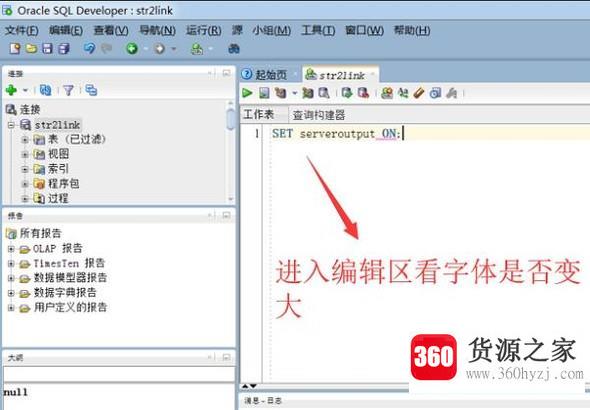Click the grayed-out Redo icon
Screen dimensions: 590x410
click(107, 49)
